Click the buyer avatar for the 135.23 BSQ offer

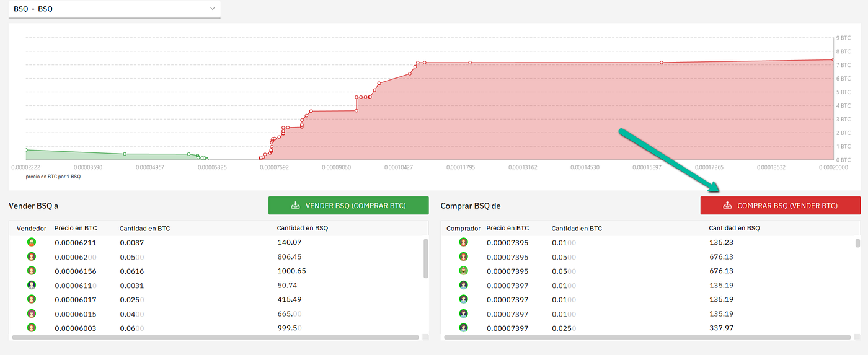pyautogui.click(x=463, y=242)
